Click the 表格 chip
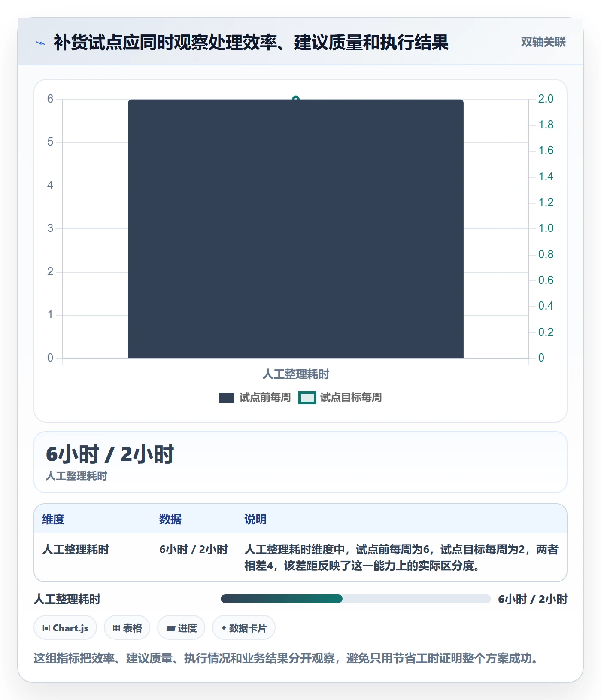Screen dimensions: 601x700 coord(127,628)
